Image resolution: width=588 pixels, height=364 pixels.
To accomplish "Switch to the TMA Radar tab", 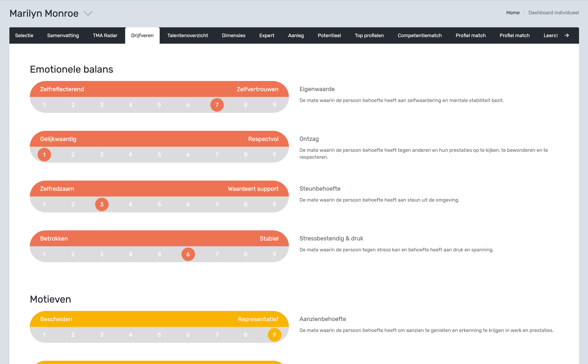I will (105, 35).
